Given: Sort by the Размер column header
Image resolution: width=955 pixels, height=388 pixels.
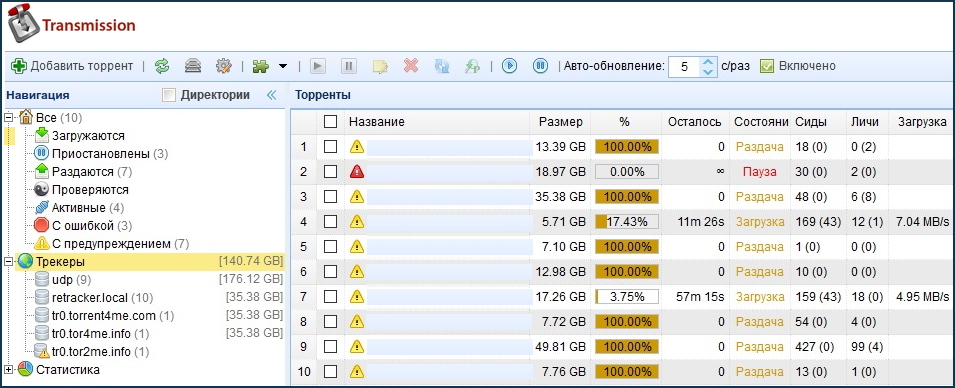Looking at the screenshot, I should pyautogui.click(x=560, y=122).
